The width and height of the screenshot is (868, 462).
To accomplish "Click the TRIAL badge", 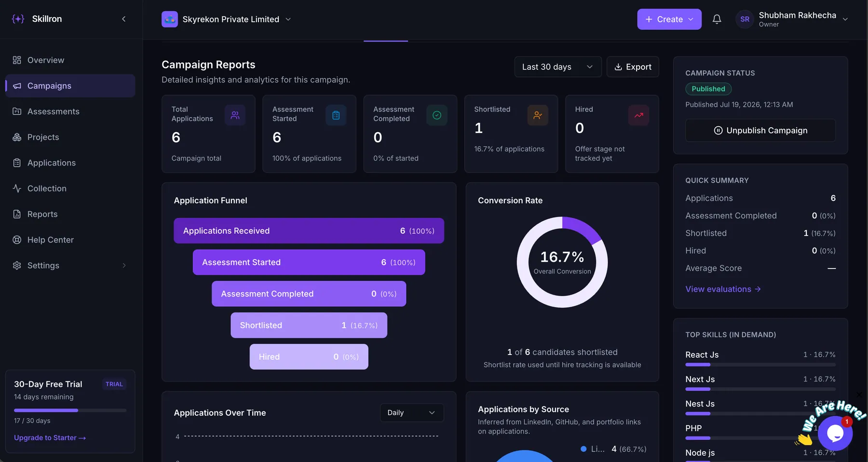I will tap(114, 384).
